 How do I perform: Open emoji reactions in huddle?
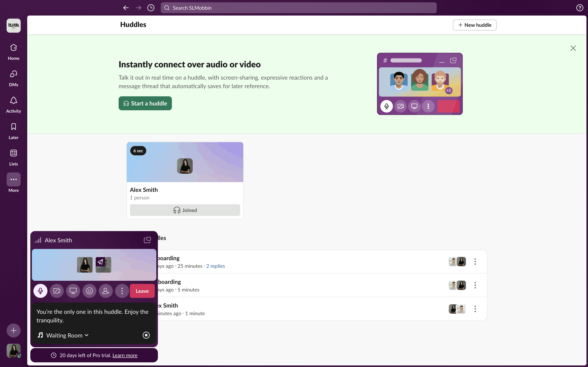coord(89,291)
